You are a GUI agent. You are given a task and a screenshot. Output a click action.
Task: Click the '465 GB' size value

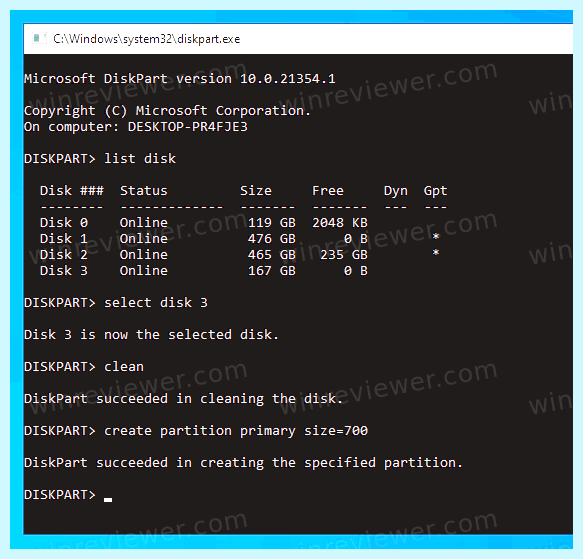272,254
